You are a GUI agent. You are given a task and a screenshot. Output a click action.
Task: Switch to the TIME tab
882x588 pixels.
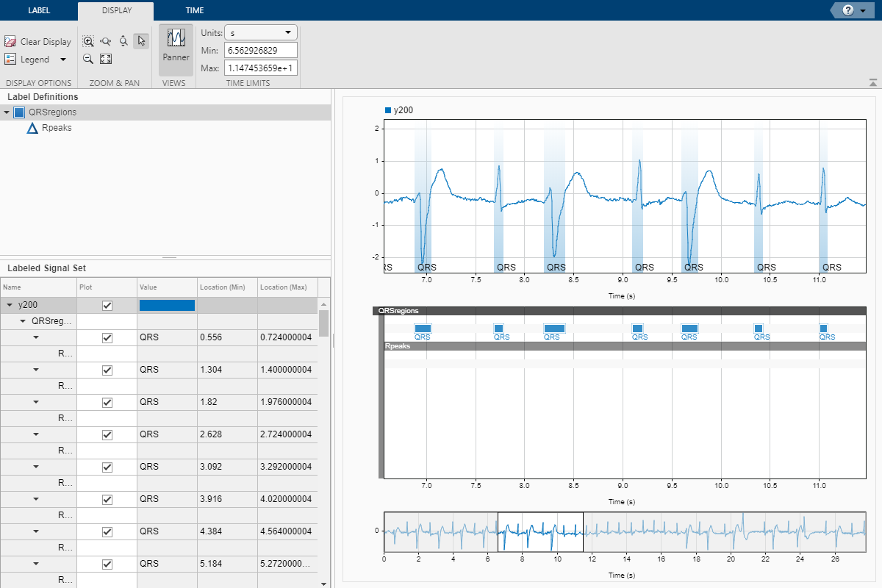click(194, 10)
